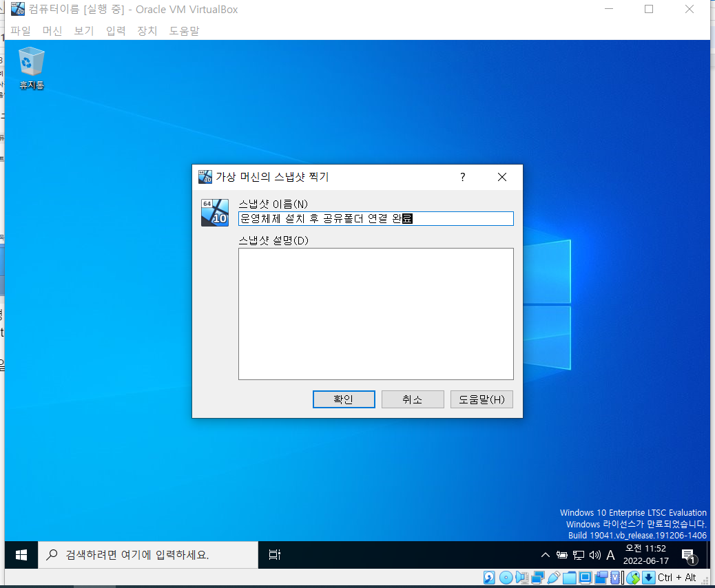Open the 입력 menu
The image size is (715, 588).
[116, 31]
